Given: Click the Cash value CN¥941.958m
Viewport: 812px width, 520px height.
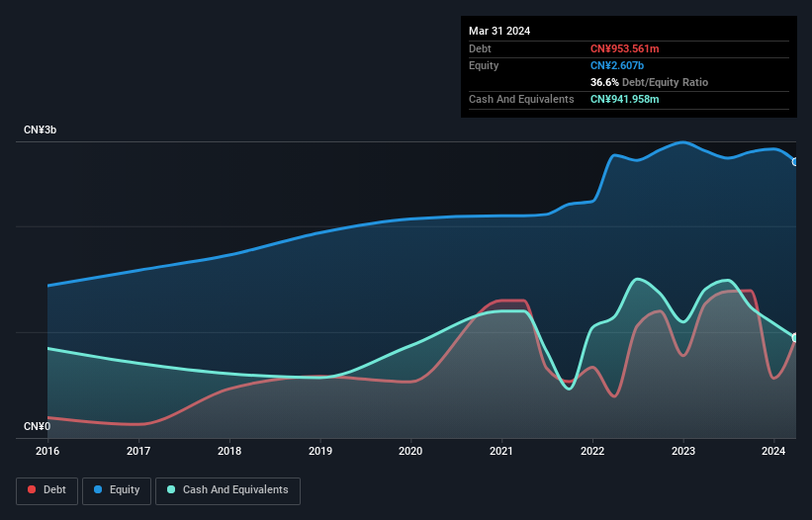Looking at the screenshot, I should click(624, 99).
